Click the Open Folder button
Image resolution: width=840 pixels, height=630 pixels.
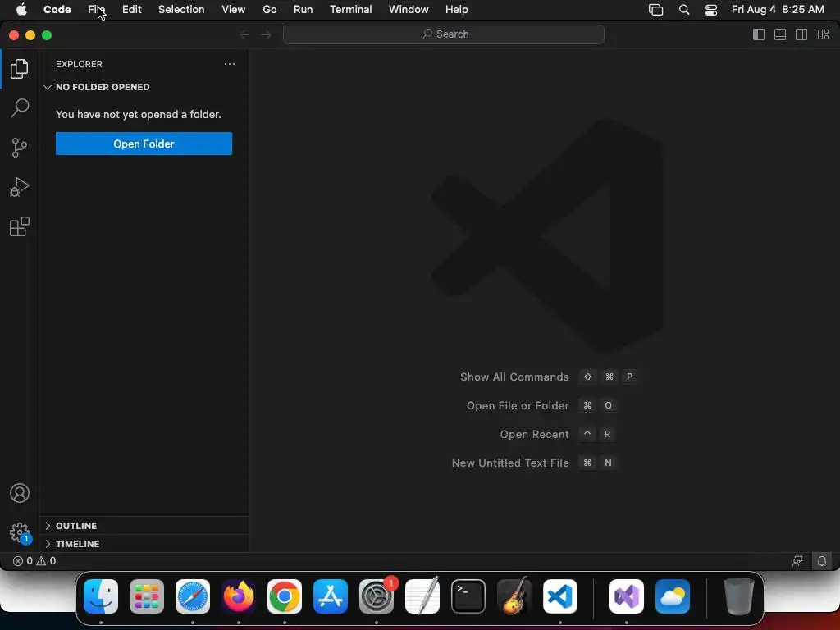[144, 144]
